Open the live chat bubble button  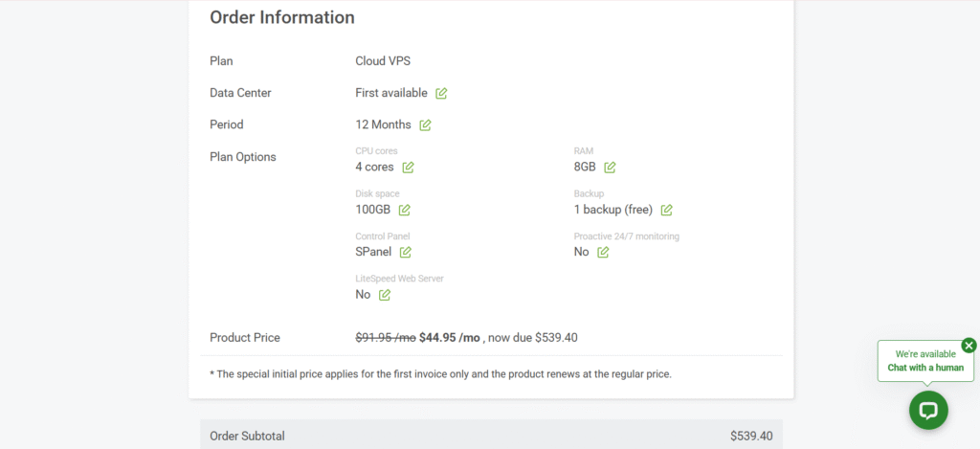pos(927,410)
